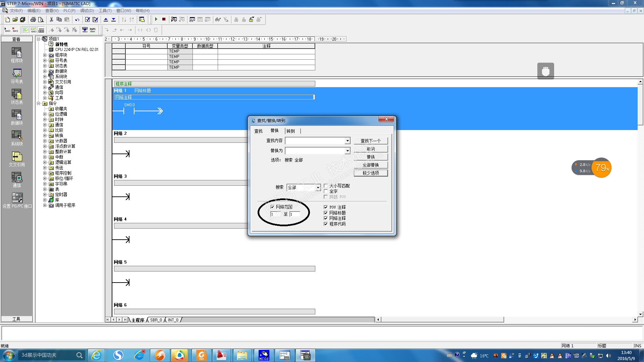
Task: Open the search scope dropdown
Action: pos(318,188)
